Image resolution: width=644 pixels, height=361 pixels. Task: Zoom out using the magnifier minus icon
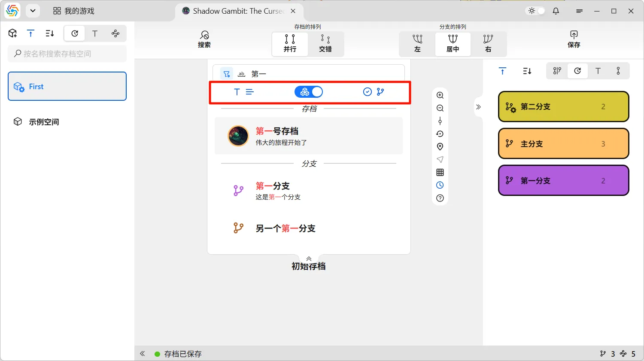pyautogui.click(x=440, y=108)
